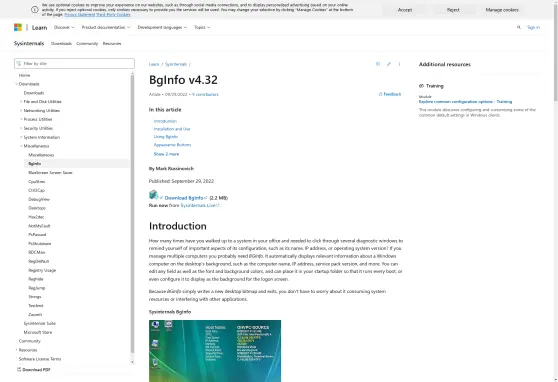
Task: Open 9 contributors link
Action: pos(205,94)
